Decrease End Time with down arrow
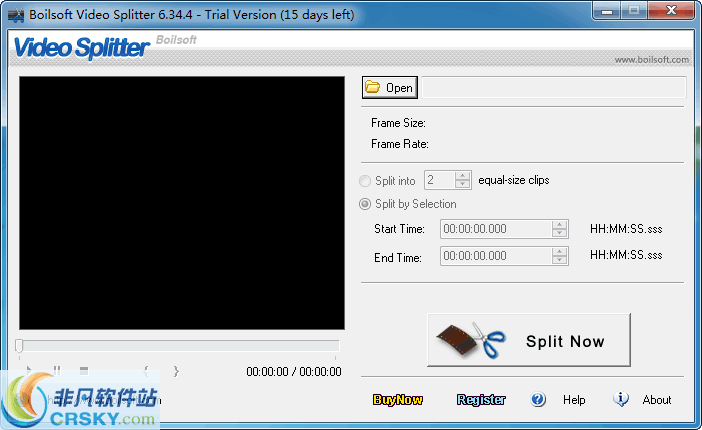 pyautogui.click(x=559, y=260)
